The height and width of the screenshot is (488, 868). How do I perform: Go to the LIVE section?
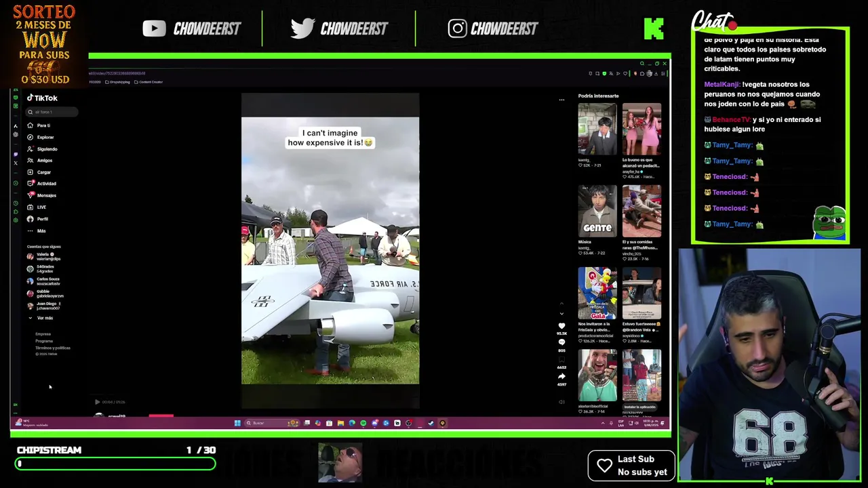pyautogui.click(x=37, y=207)
